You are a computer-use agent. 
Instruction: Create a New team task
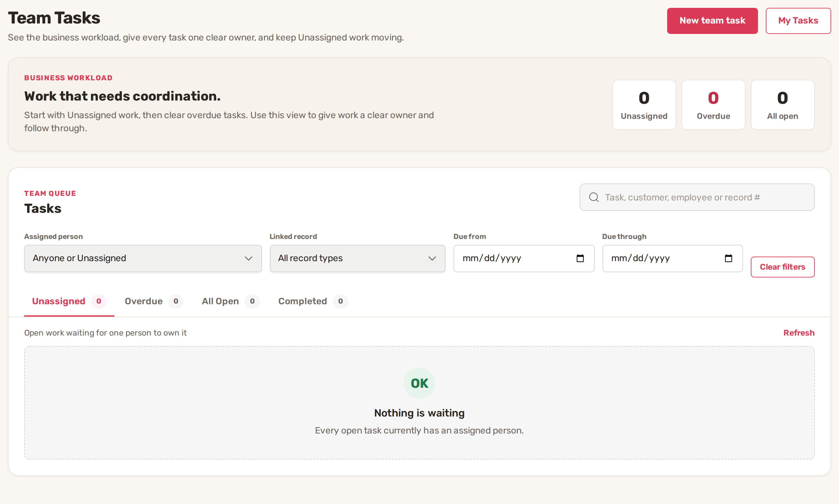click(x=712, y=21)
